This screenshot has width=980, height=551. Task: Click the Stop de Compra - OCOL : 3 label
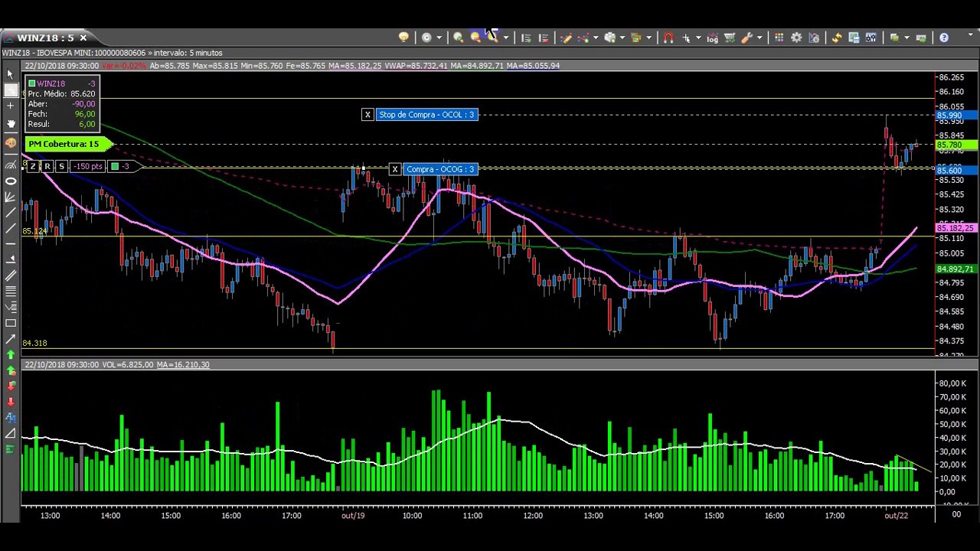point(426,115)
